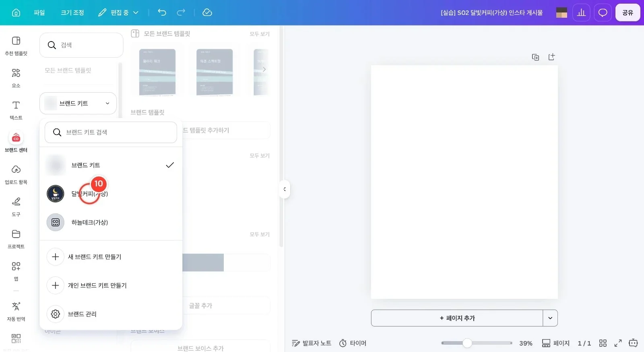The height and width of the screenshot is (352, 644).
Task: Click 개인 브랜드 키트 만들기
Action: (x=111, y=286)
